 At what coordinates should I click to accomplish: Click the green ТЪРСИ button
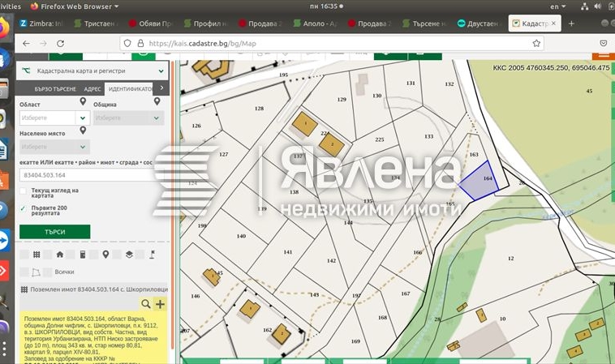(x=55, y=232)
